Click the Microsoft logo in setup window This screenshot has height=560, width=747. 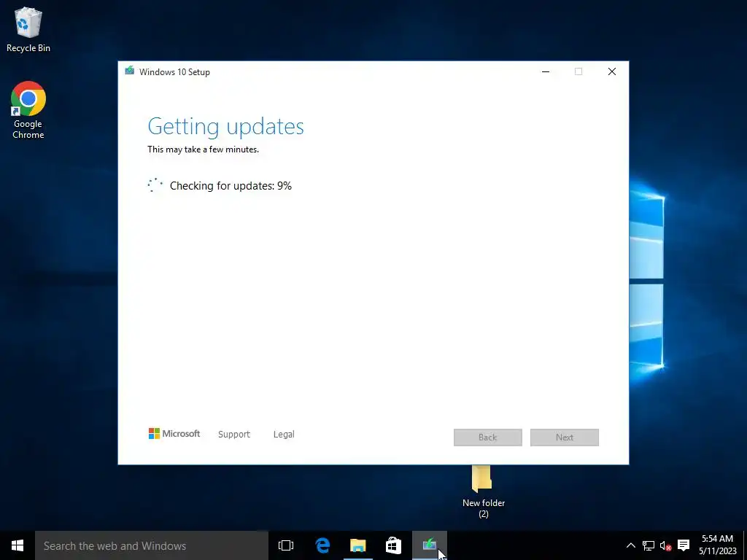(174, 434)
